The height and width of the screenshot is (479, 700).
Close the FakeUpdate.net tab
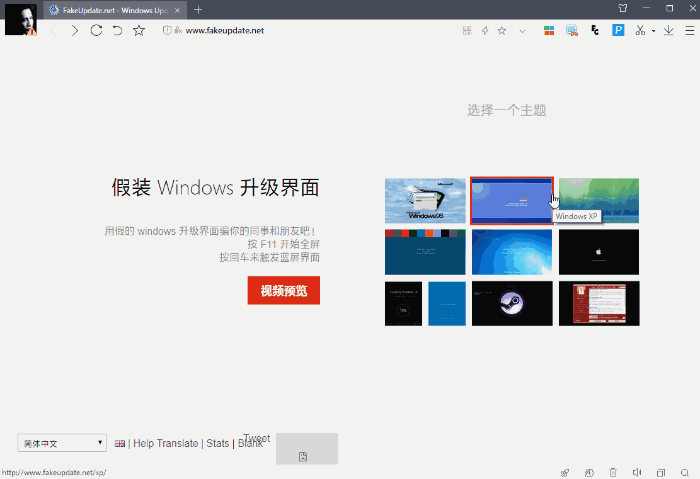point(177,10)
